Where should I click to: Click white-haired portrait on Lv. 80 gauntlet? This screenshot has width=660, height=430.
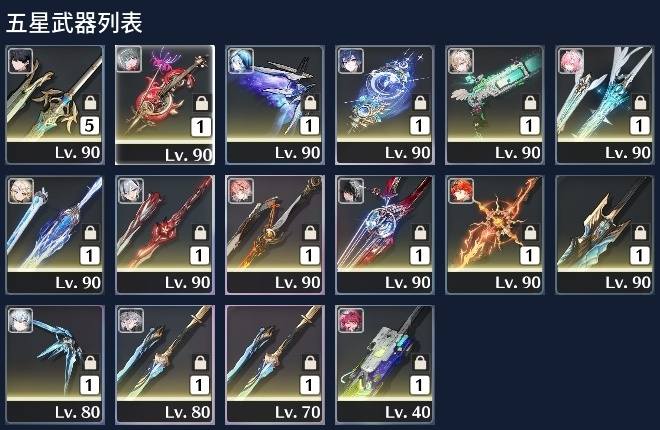[20, 321]
